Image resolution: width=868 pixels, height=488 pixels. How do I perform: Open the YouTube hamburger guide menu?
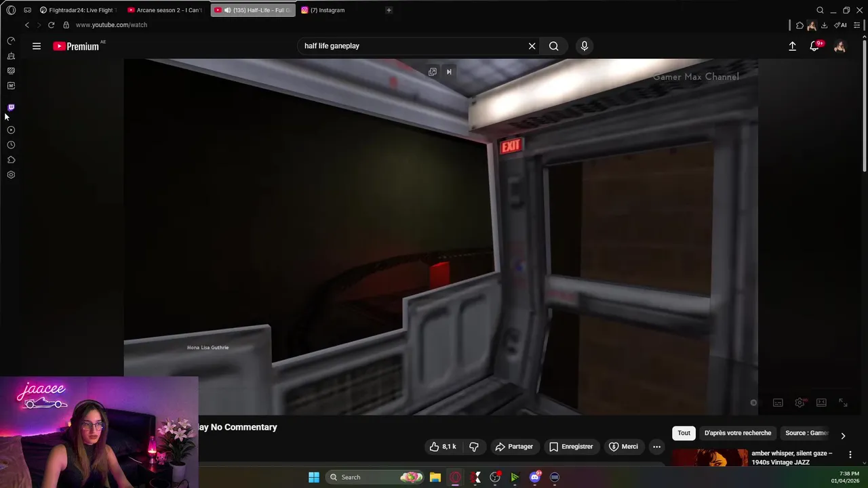click(x=37, y=46)
